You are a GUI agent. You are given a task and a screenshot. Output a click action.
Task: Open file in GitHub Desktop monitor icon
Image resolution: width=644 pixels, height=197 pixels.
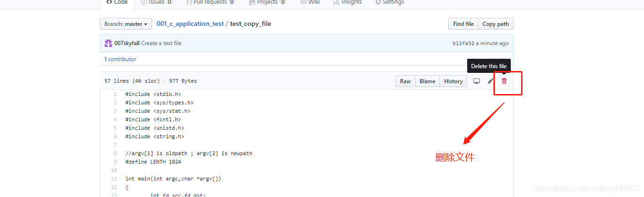[x=477, y=81]
